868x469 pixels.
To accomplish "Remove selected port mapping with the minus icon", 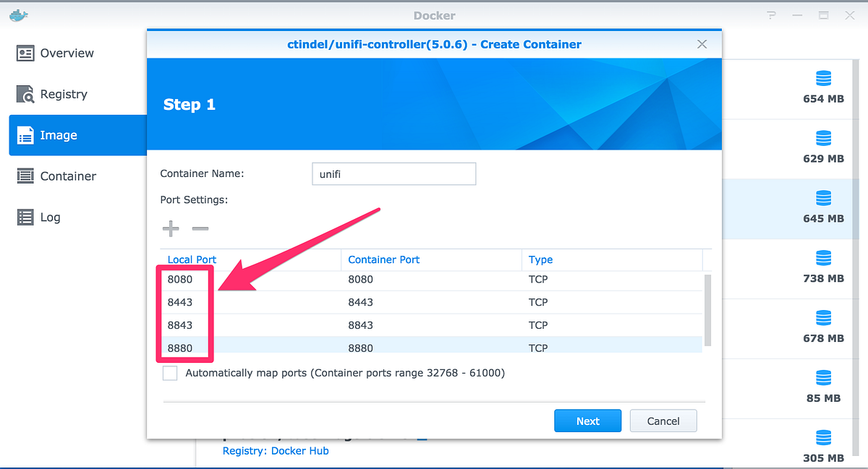I will point(200,228).
